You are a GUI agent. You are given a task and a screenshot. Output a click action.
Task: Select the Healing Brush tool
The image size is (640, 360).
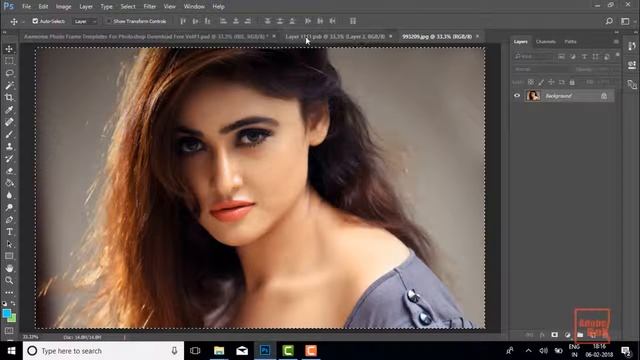tap(9, 122)
